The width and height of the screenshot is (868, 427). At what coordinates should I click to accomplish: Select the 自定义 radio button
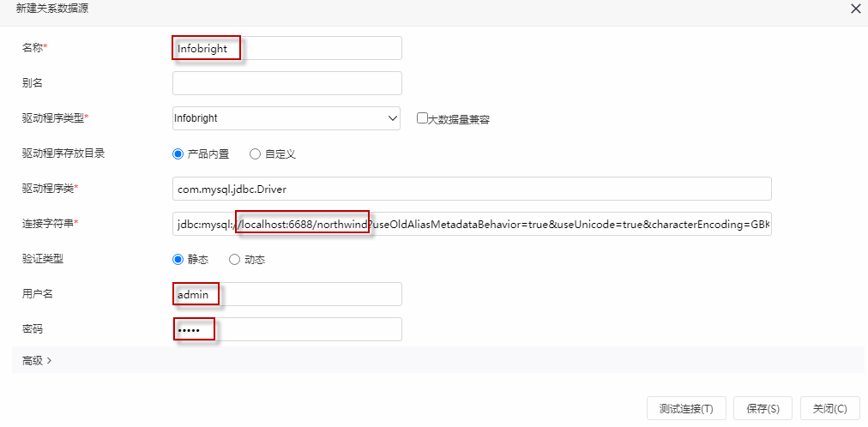256,154
